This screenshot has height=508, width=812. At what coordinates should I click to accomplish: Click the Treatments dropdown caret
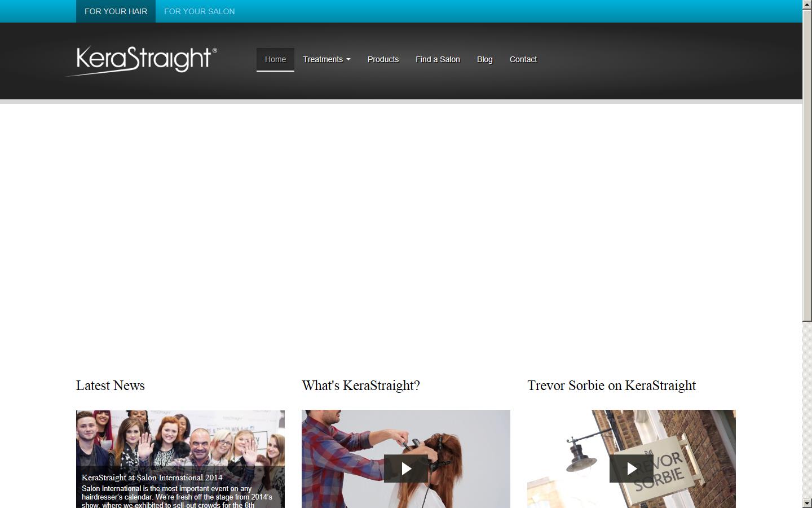[348, 59]
